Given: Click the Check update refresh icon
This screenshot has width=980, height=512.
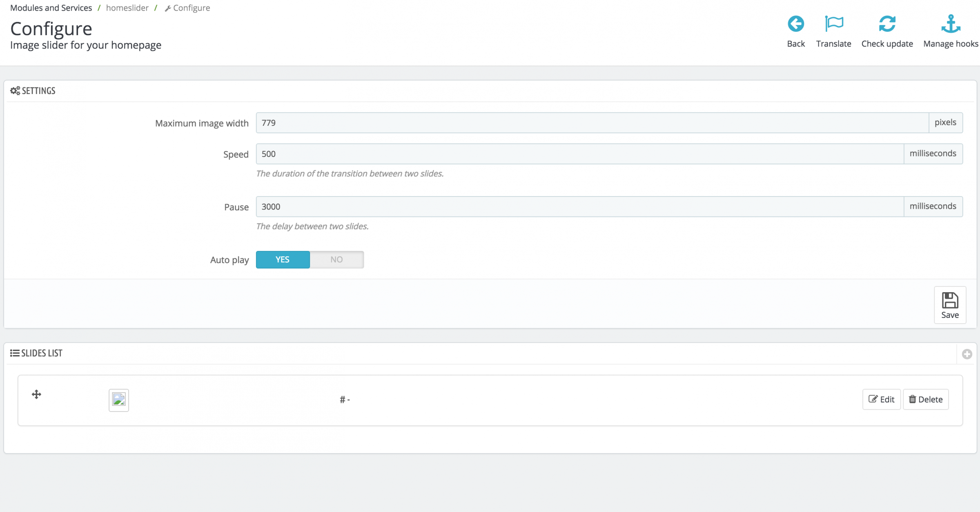Looking at the screenshot, I should 887,24.
